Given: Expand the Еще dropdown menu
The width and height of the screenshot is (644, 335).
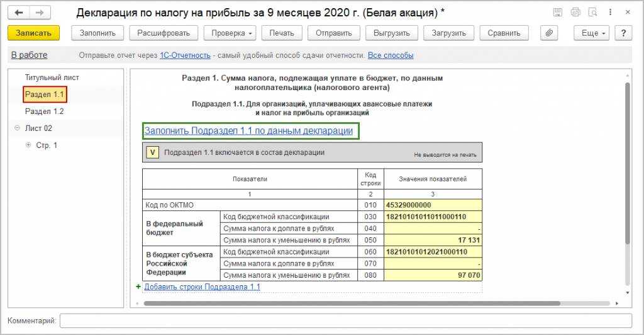Looking at the screenshot, I should [x=593, y=33].
